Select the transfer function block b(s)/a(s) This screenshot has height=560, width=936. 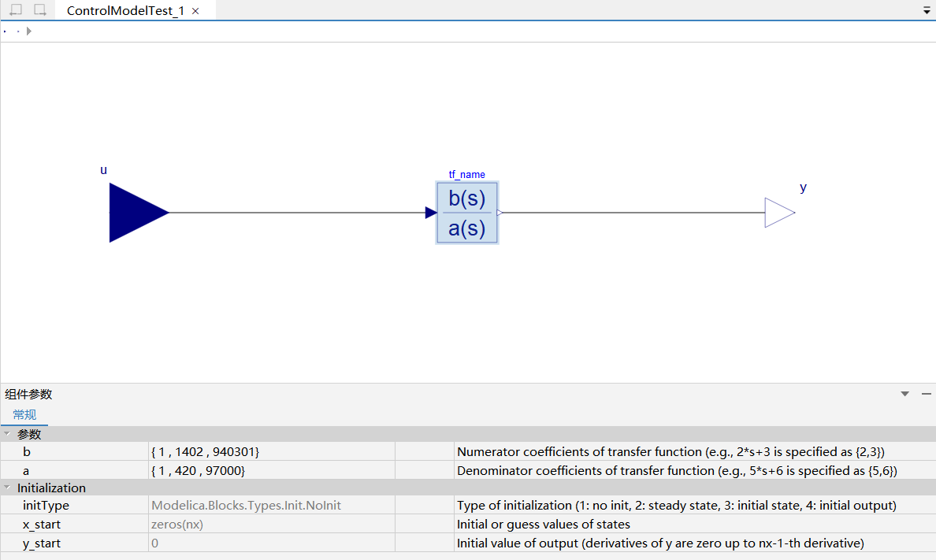(467, 213)
